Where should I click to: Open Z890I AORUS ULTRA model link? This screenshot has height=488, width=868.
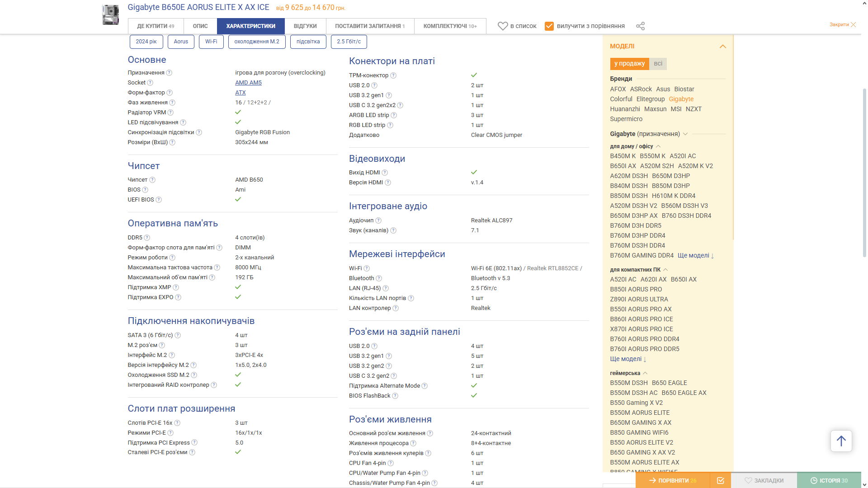tap(639, 300)
